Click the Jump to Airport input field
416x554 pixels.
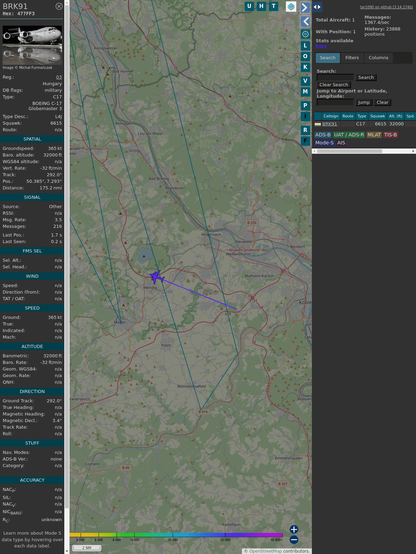click(335, 102)
